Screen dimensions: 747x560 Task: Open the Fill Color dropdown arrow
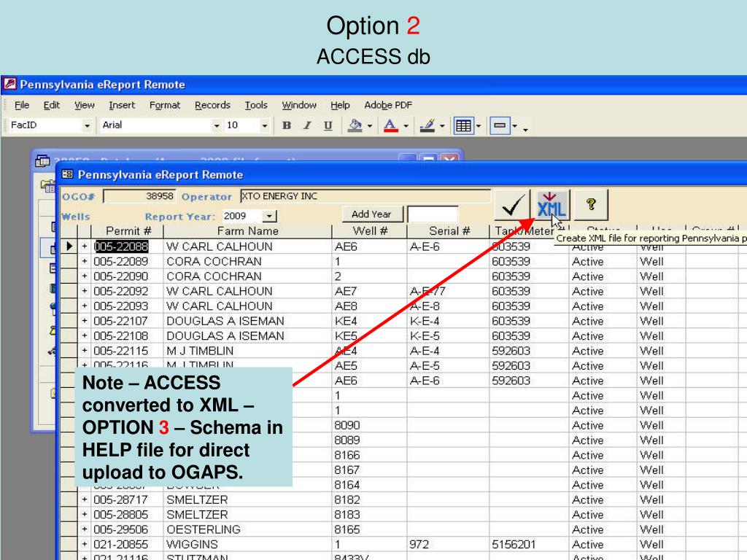pos(370,126)
